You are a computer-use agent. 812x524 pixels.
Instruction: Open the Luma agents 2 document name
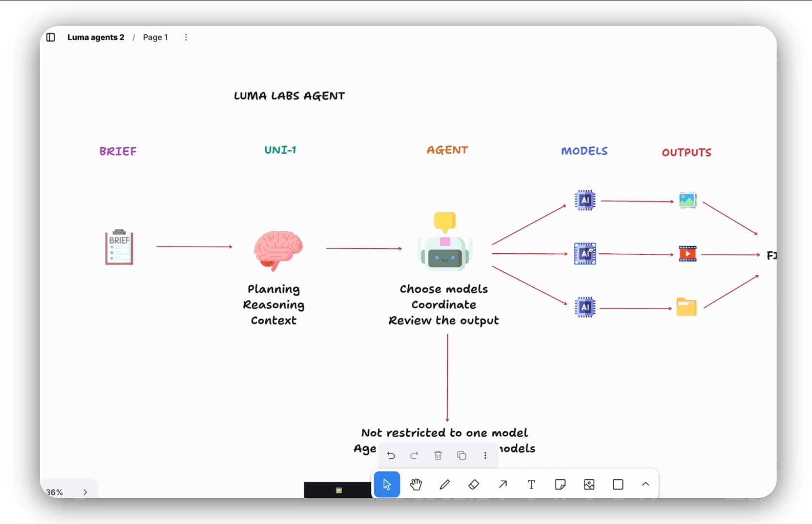click(x=96, y=37)
